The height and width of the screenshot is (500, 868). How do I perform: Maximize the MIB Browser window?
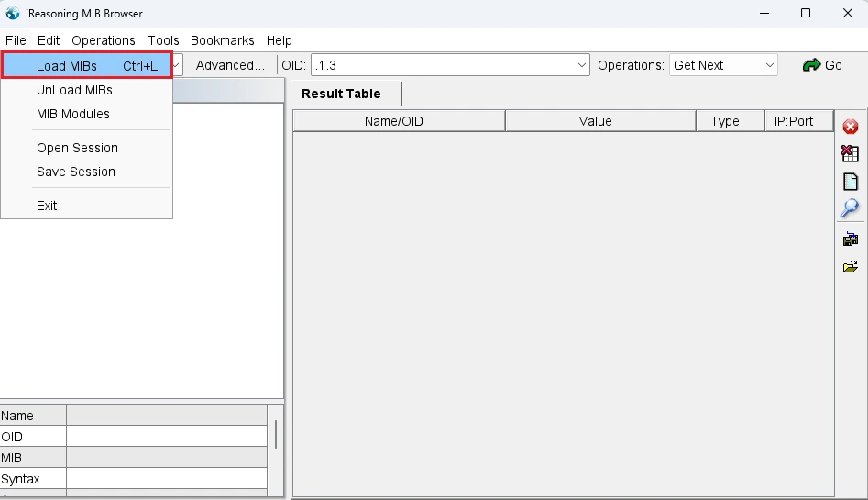tap(806, 14)
